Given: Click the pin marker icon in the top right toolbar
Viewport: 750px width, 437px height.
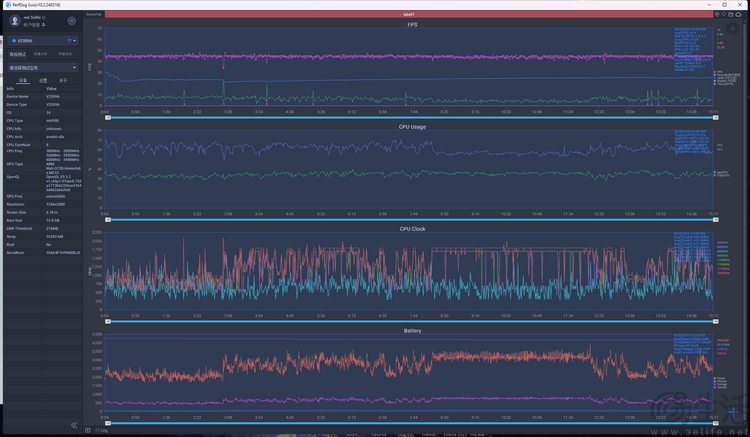Looking at the screenshot, I should (x=724, y=15).
